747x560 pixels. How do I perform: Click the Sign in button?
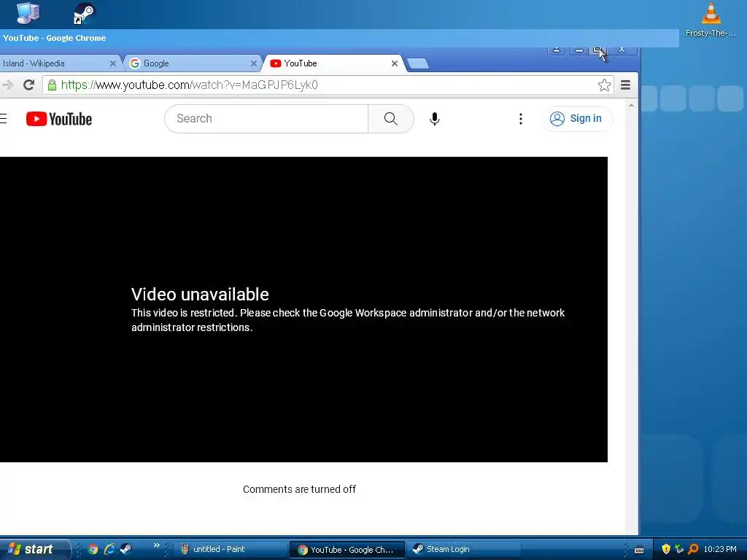point(576,119)
